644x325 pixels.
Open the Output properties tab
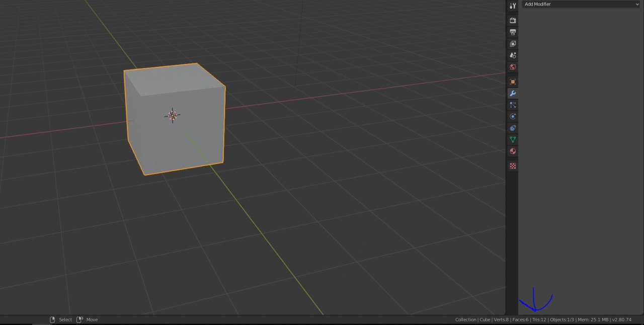[513, 32]
